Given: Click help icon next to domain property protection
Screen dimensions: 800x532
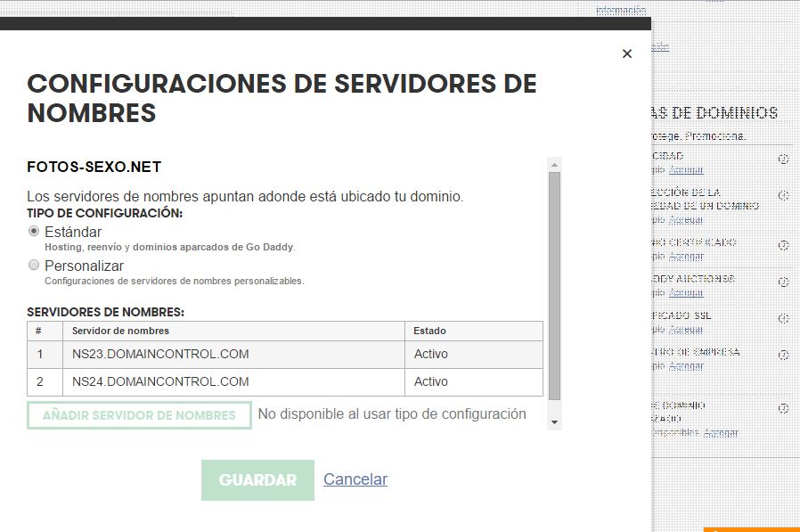Looking at the screenshot, I should 783,195.
